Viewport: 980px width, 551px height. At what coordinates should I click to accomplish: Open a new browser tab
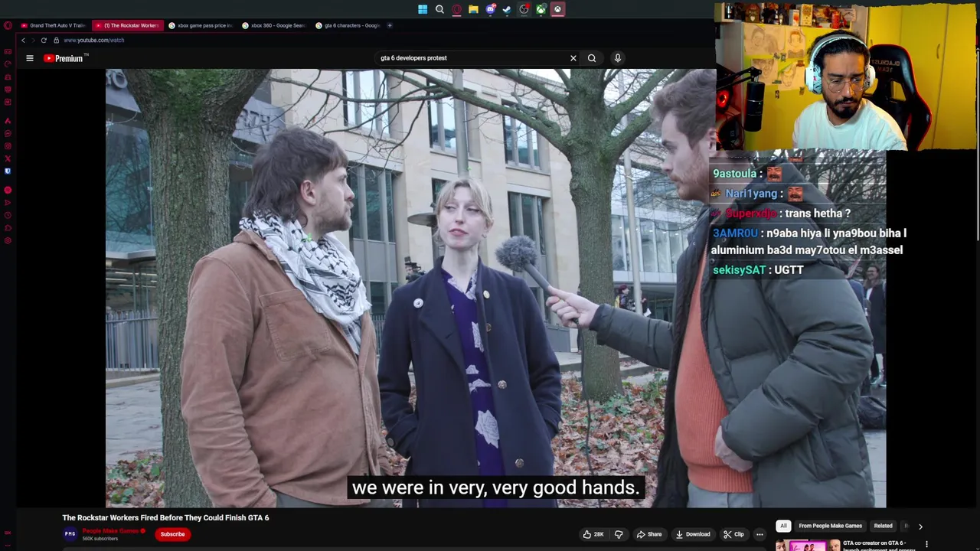click(389, 25)
